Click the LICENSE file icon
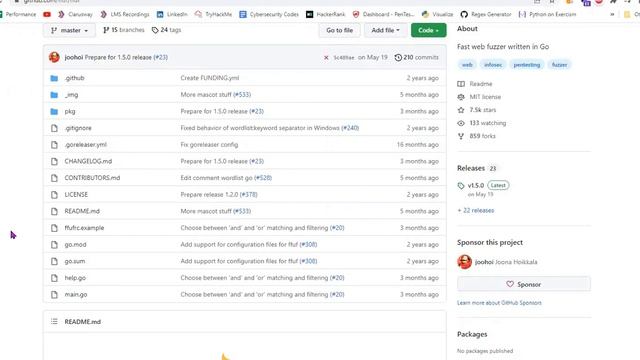Image resolution: width=640 pixels, height=360 pixels. point(54,195)
